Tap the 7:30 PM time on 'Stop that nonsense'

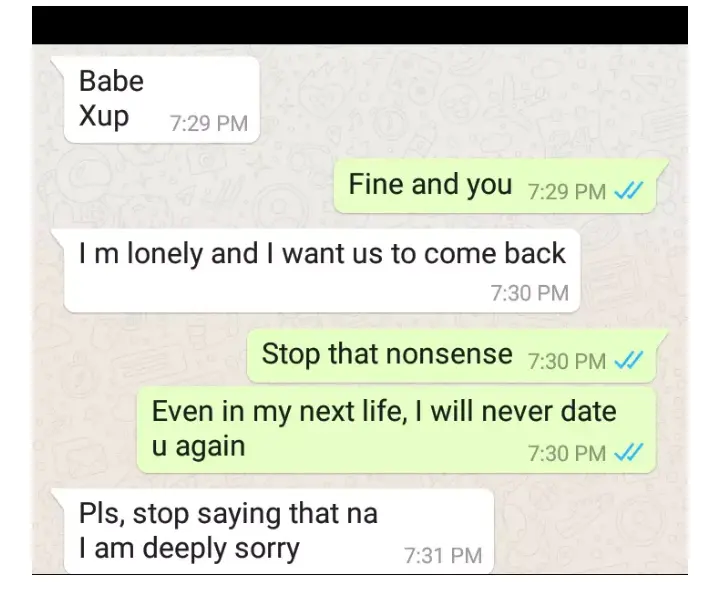click(567, 361)
